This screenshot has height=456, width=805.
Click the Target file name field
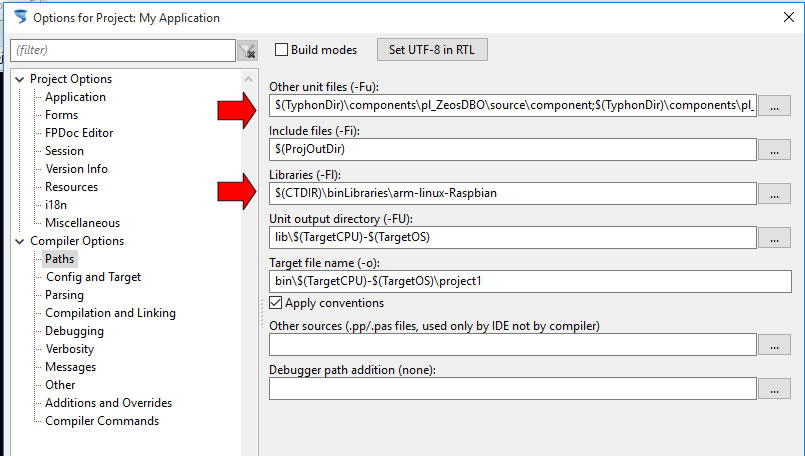click(530, 281)
